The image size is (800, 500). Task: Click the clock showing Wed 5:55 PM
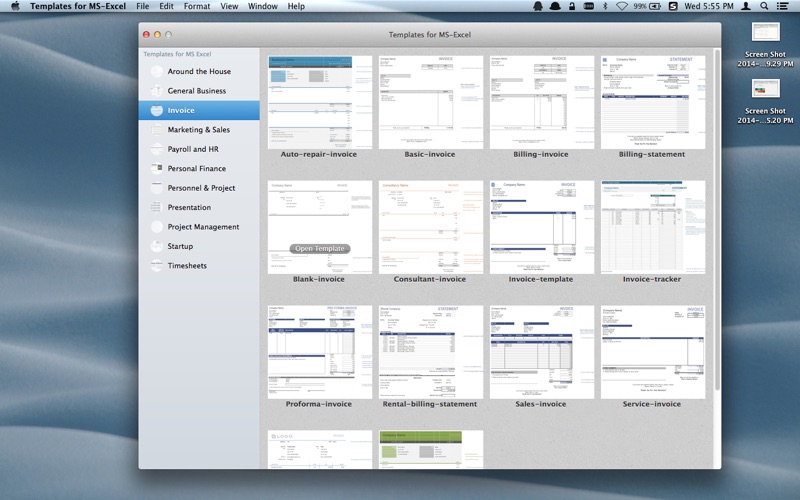pos(709,6)
